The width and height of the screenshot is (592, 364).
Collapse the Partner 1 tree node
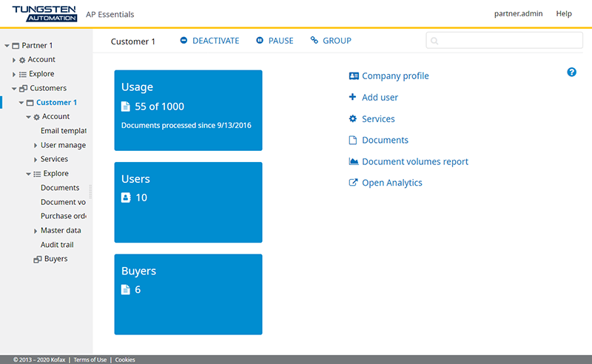point(6,46)
